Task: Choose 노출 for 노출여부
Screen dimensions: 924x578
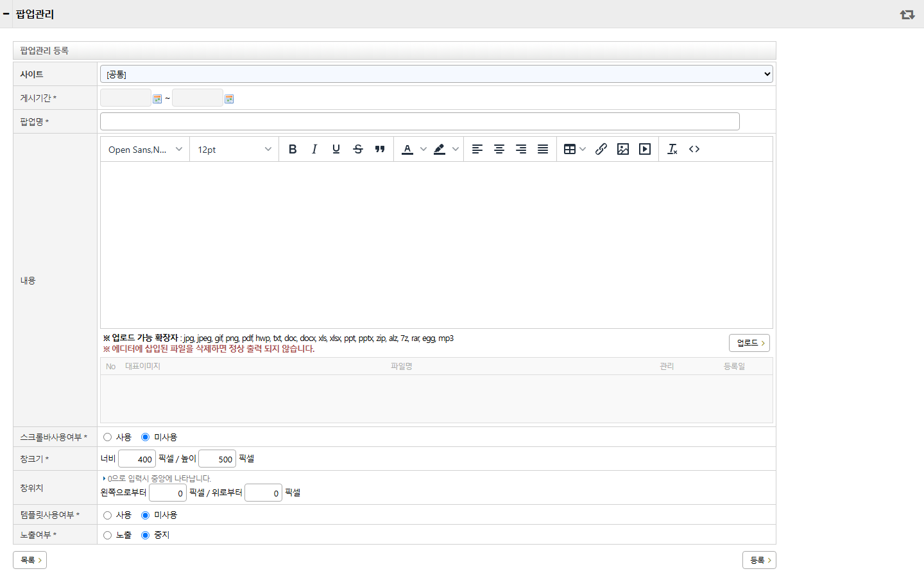Action: tap(108, 535)
